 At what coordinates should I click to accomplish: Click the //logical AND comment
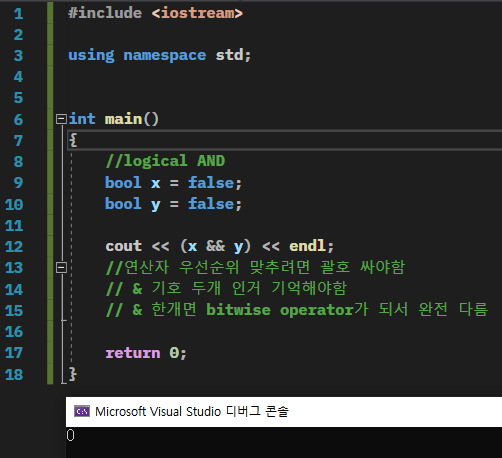[x=165, y=161]
